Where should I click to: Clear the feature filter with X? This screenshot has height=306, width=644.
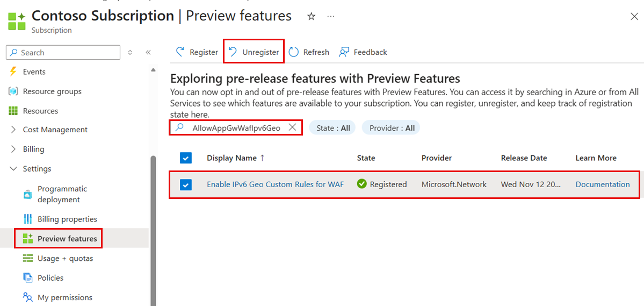pyautogui.click(x=292, y=127)
